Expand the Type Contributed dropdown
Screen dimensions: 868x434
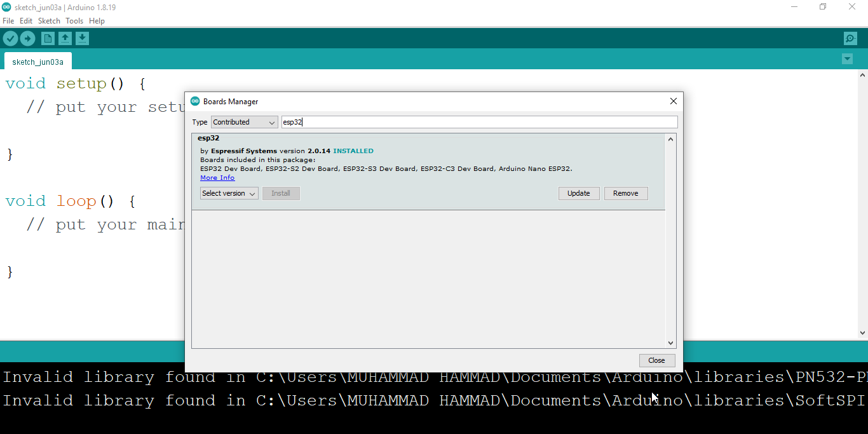(245, 122)
